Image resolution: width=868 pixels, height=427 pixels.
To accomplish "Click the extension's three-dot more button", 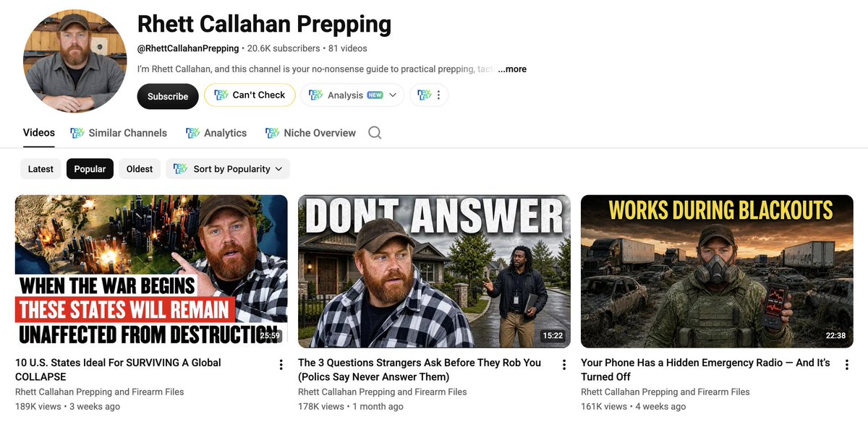I will coord(429,95).
